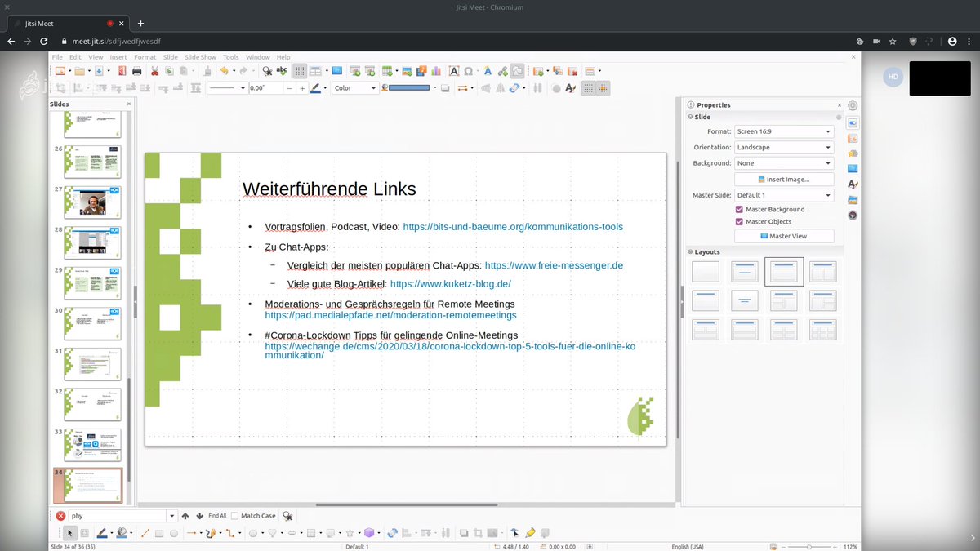This screenshot has width=980, height=551.
Task: Open the Master Slide dropdown Default 1
Action: tap(783, 195)
